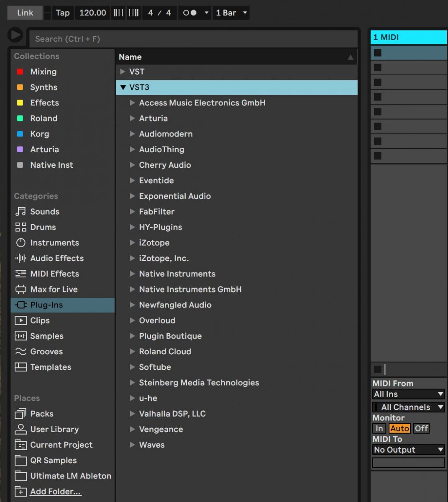Viewport: 448px width, 502px height.
Task: Open the Templates category
Action: click(x=62, y=367)
